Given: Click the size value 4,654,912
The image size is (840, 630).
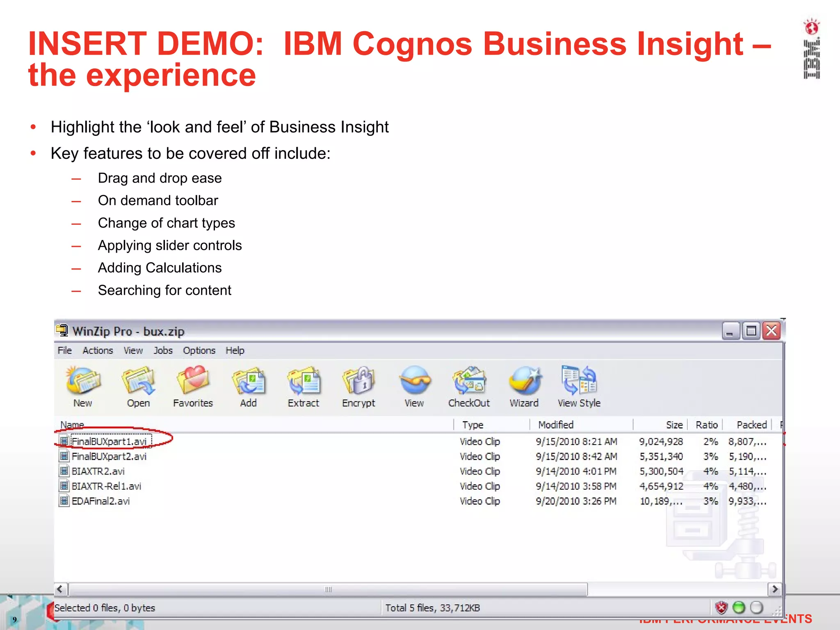Looking at the screenshot, I should 661,486.
